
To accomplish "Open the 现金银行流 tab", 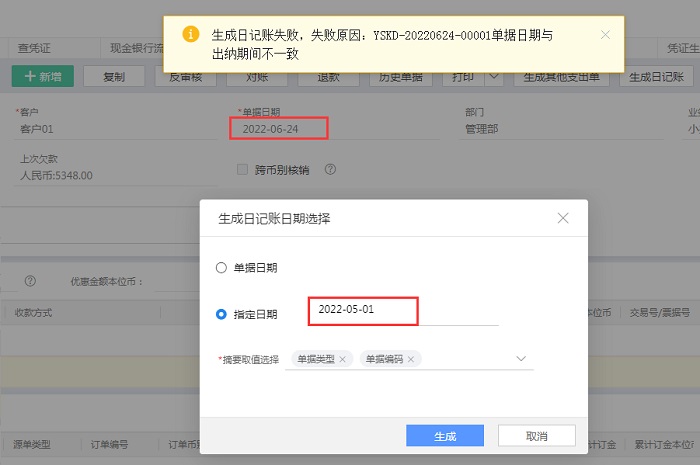I will pyautogui.click(x=138, y=47).
